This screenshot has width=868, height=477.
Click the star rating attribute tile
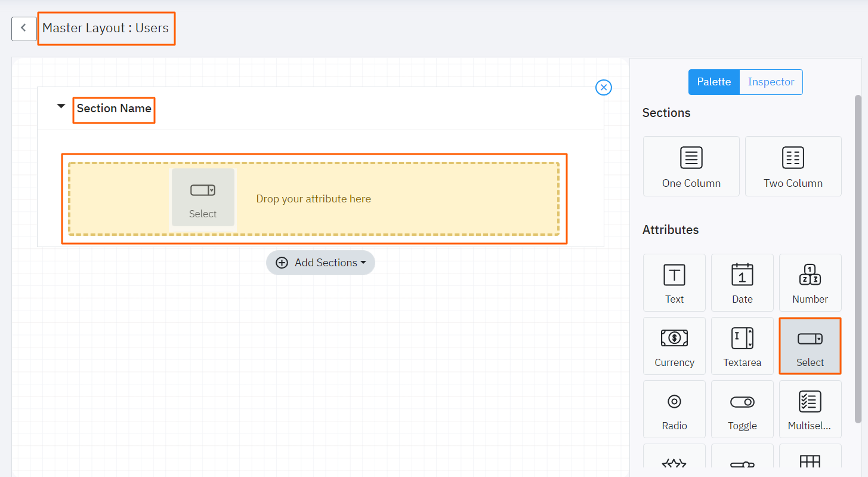tap(674, 461)
